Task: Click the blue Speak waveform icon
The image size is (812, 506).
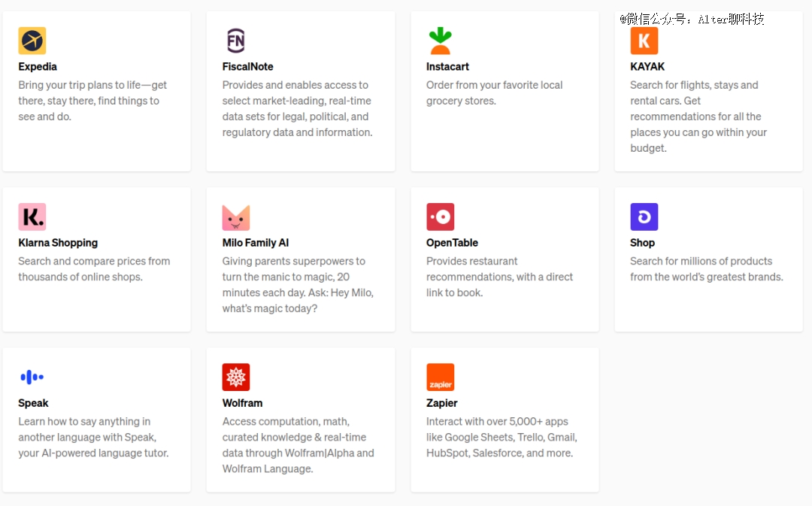Action: (x=32, y=377)
